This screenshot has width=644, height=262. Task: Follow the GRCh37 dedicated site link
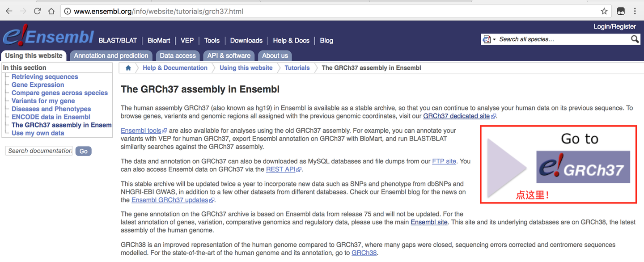tap(456, 116)
